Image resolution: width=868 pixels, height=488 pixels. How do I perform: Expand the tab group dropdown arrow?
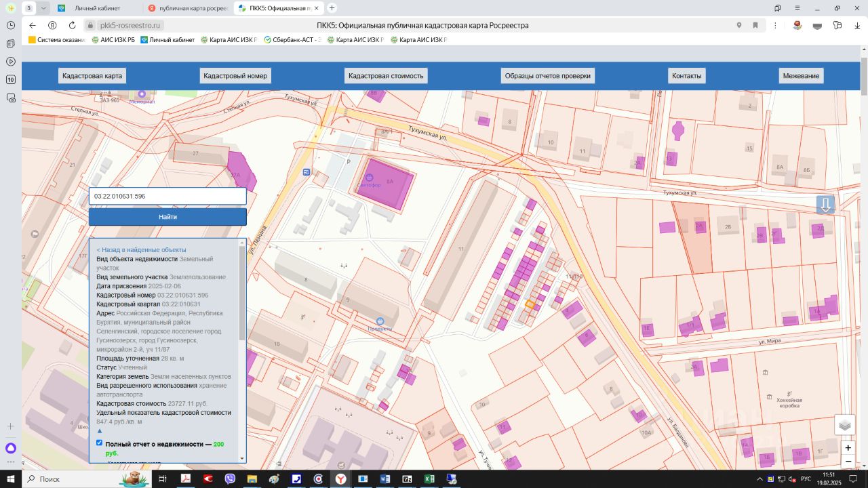[x=43, y=8]
